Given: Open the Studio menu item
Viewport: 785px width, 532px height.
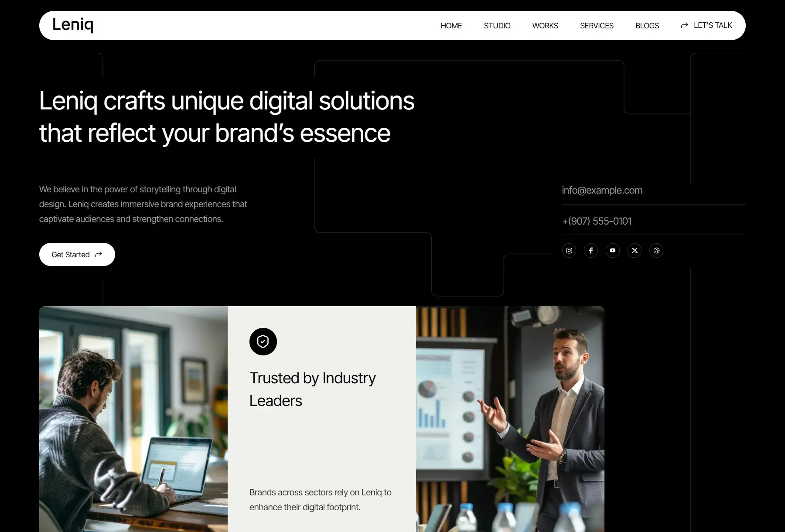Looking at the screenshot, I should [497, 26].
